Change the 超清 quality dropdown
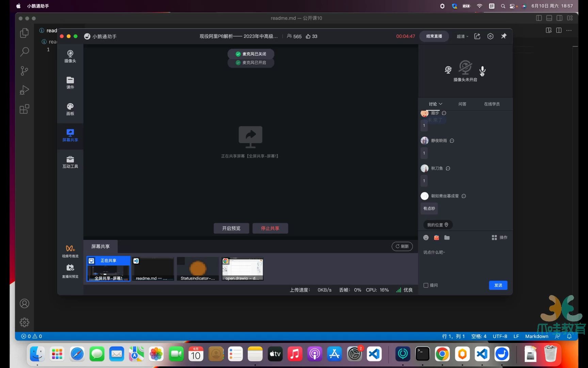588x368 pixels. 462,36
